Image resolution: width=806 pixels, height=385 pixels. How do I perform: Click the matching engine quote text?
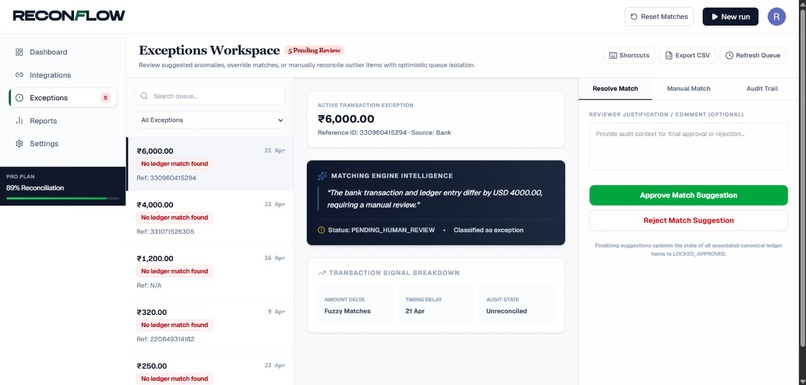click(x=435, y=199)
